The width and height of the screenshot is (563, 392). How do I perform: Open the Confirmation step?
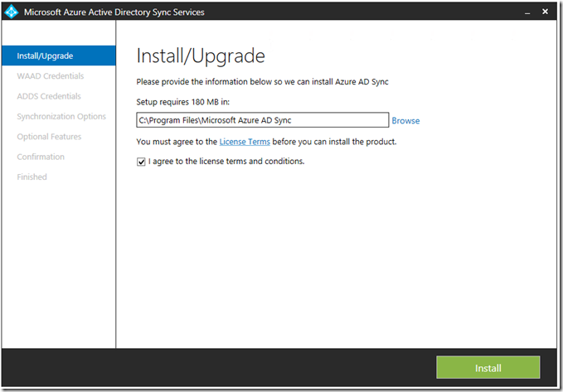(x=41, y=157)
